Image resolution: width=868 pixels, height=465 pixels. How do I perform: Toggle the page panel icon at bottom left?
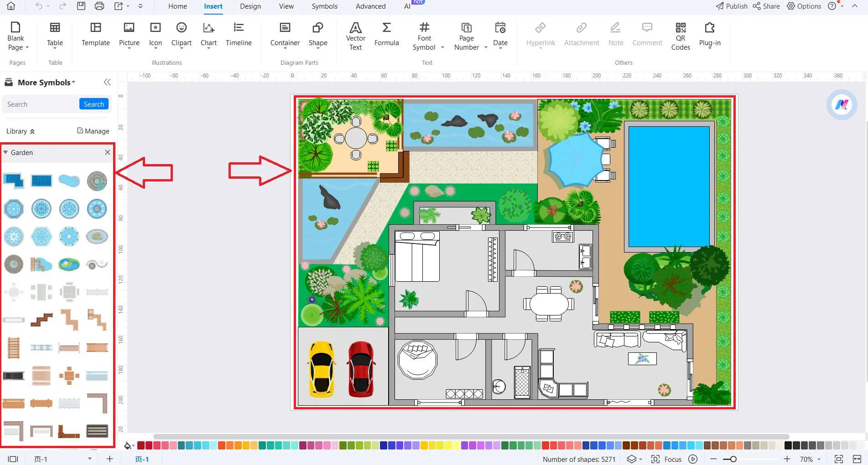(x=13, y=459)
